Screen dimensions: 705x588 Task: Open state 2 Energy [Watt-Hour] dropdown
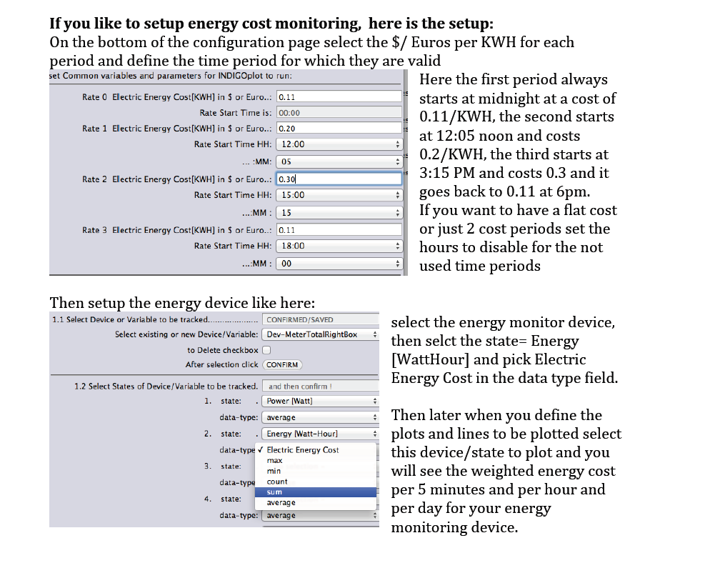320,434
